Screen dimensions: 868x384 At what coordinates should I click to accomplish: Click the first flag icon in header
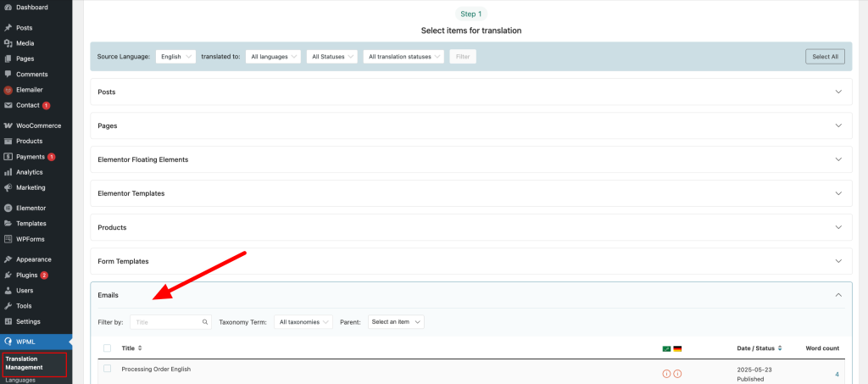[666, 348]
